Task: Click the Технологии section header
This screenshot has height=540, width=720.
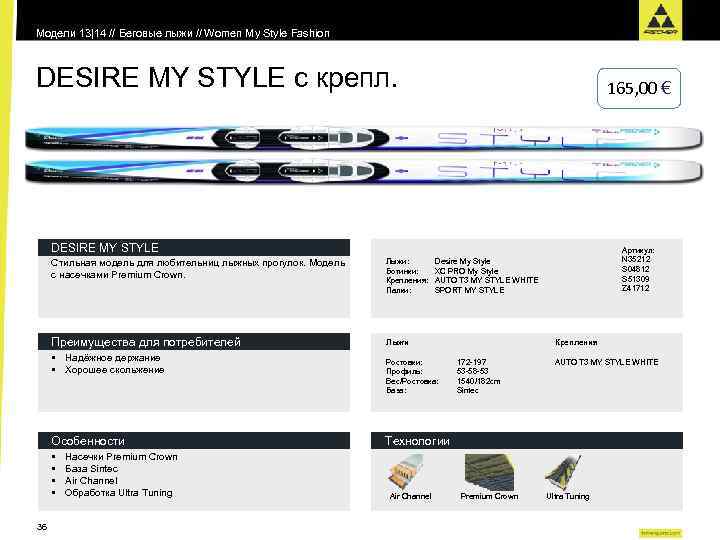Action: click(x=527, y=441)
